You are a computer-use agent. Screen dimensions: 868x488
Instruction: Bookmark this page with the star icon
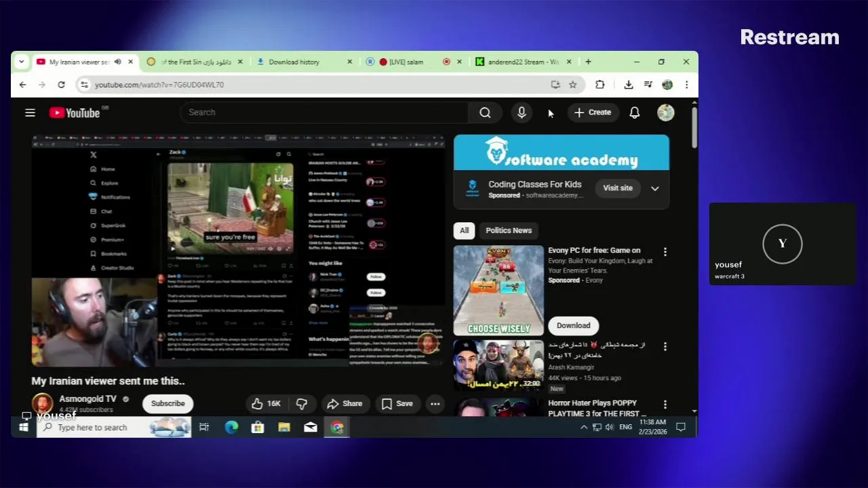573,85
